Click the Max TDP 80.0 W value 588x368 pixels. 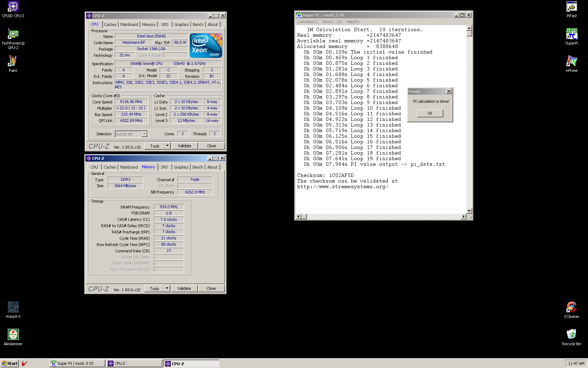pyautogui.click(x=180, y=42)
